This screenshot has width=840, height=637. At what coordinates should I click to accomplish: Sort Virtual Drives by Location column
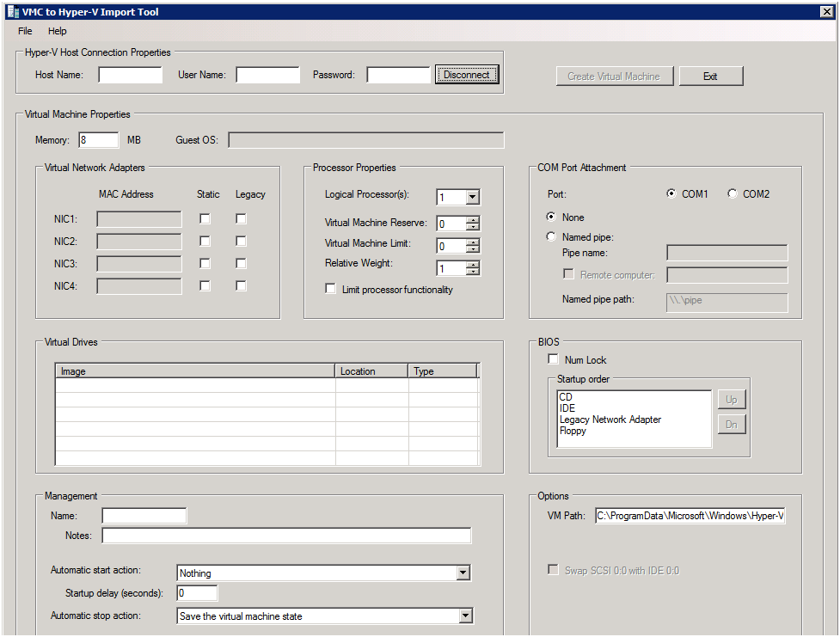(371, 371)
